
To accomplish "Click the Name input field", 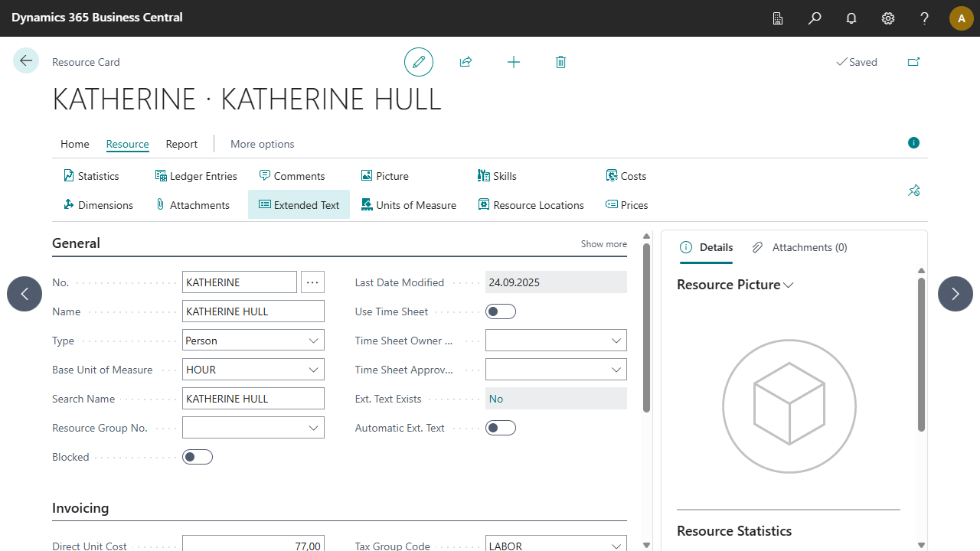I will (253, 311).
